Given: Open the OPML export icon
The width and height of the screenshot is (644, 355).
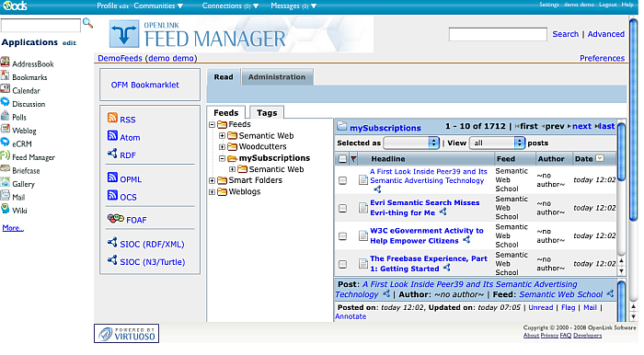Looking at the screenshot, I should (112, 177).
